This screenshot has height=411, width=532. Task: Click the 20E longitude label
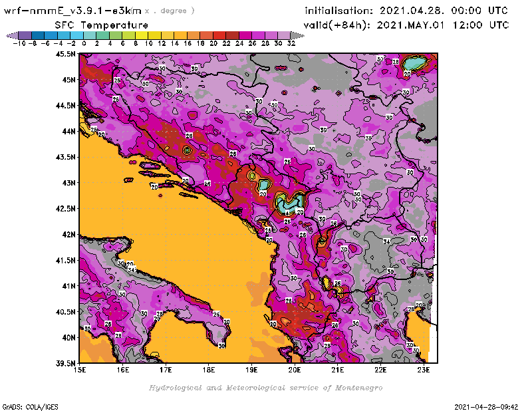click(295, 370)
